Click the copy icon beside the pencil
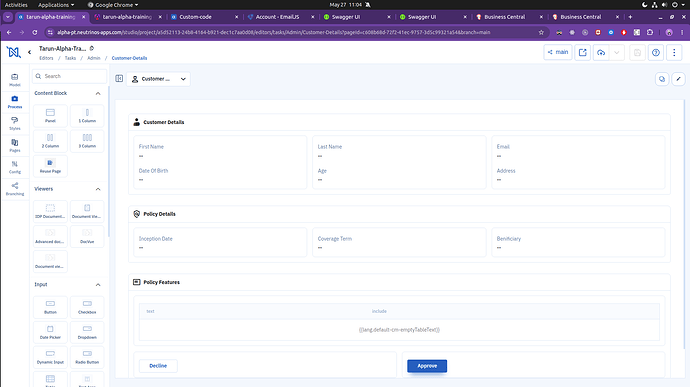690x387 pixels. pos(662,79)
